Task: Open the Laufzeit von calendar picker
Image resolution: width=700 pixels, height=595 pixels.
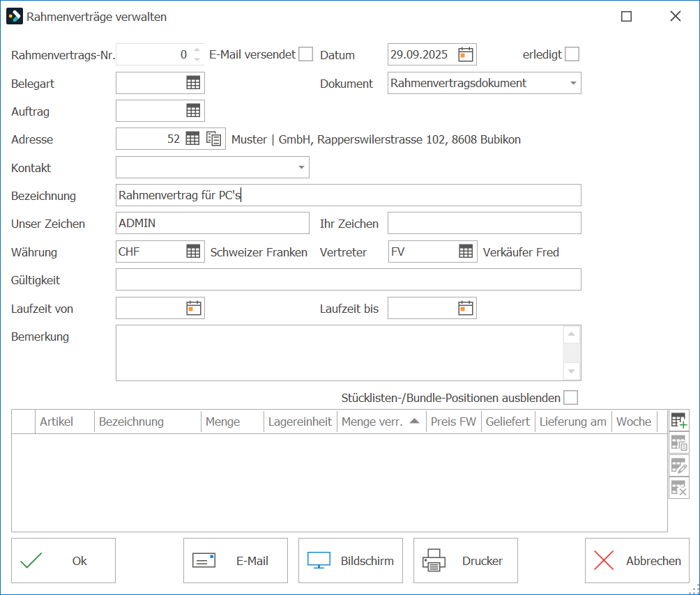Action: click(194, 308)
